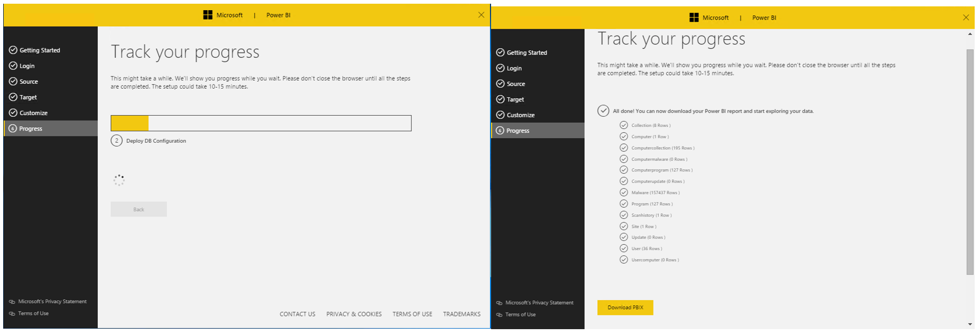This screenshot has width=980, height=335.
Task: Select the Customize step in the right window sidebar
Action: tap(520, 115)
